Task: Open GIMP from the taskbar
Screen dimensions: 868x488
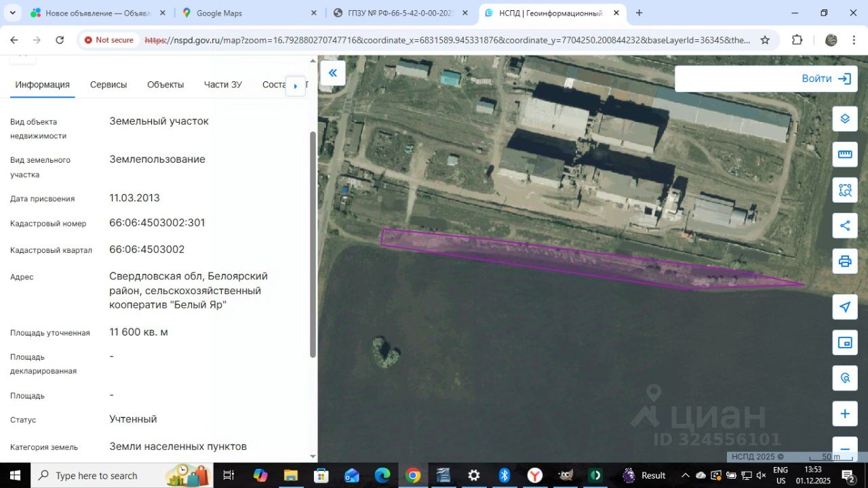Action: (x=566, y=475)
